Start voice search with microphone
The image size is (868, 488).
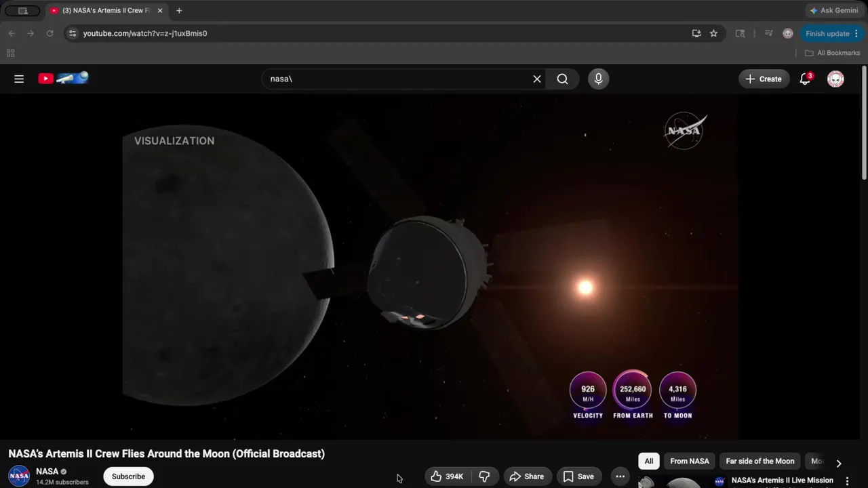pyautogui.click(x=598, y=79)
